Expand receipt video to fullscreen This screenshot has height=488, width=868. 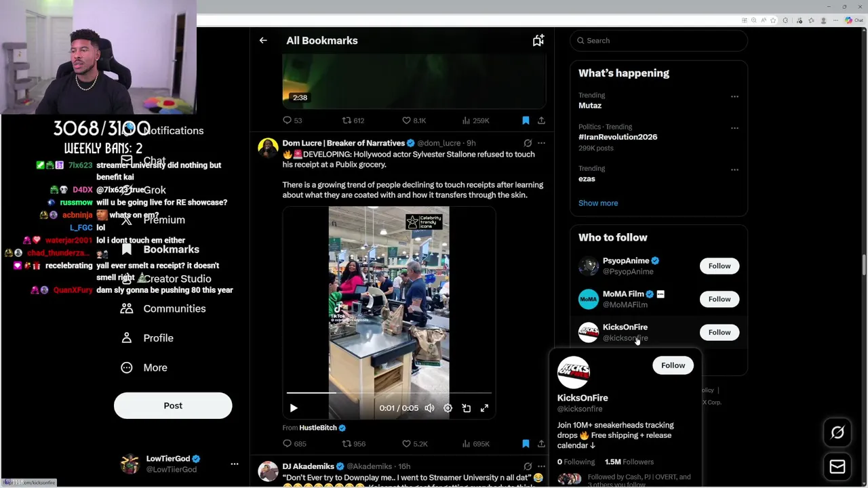pos(484,408)
